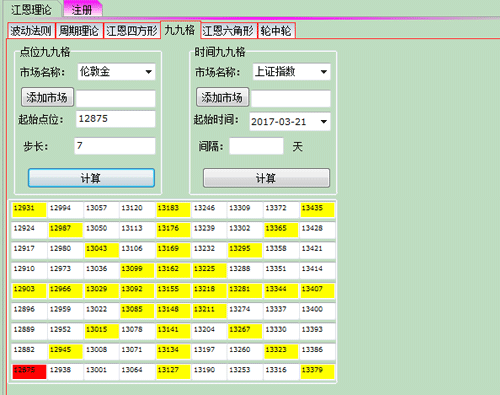Select yellow cell 13099
This screenshot has width=500, height=395.
pos(137,270)
